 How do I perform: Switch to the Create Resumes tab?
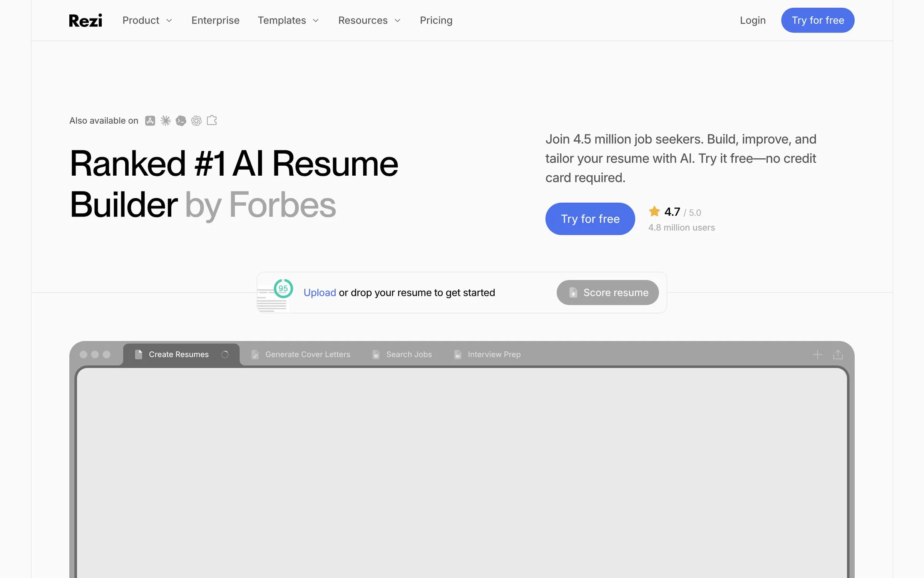(181, 355)
